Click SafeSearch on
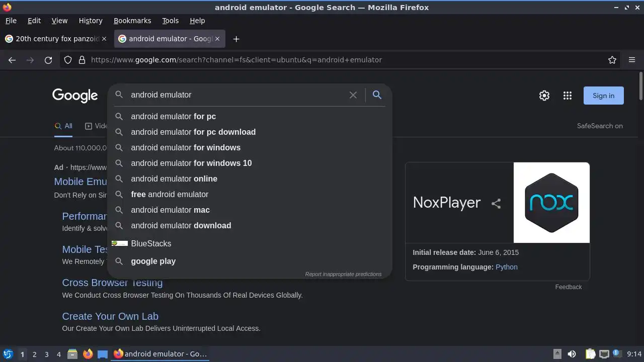This screenshot has width=644, height=362. pyautogui.click(x=600, y=126)
